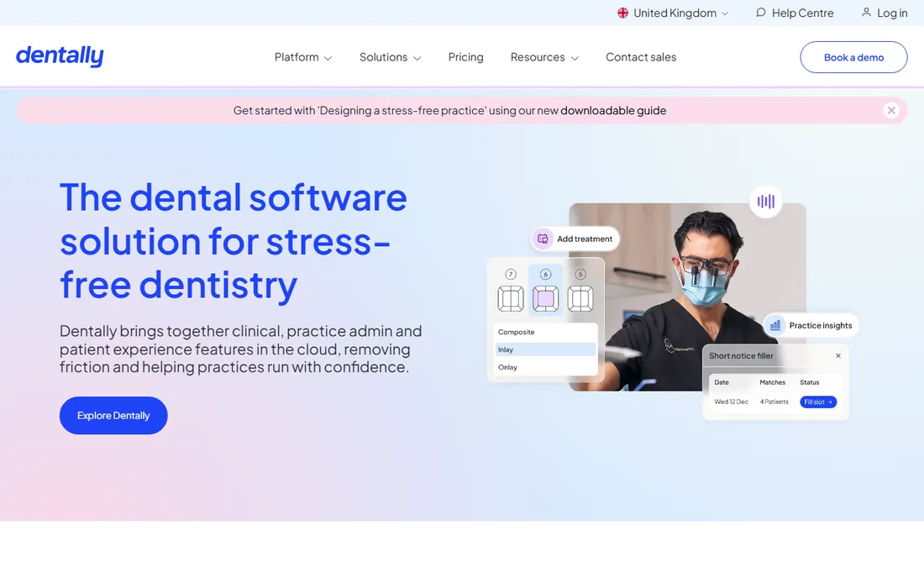This screenshot has height=578, width=924.
Task: Click the 'Wed 12 Dec' date cell
Action: click(x=732, y=402)
